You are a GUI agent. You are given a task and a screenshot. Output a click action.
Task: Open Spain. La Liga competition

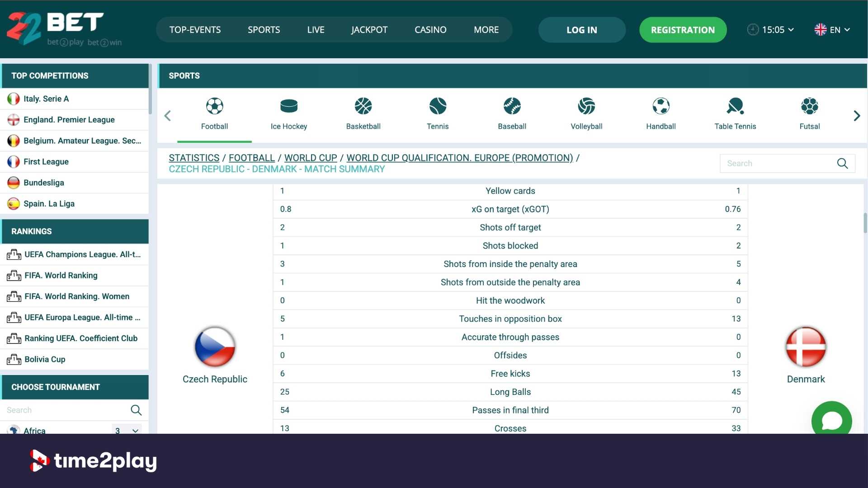[75, 204]
